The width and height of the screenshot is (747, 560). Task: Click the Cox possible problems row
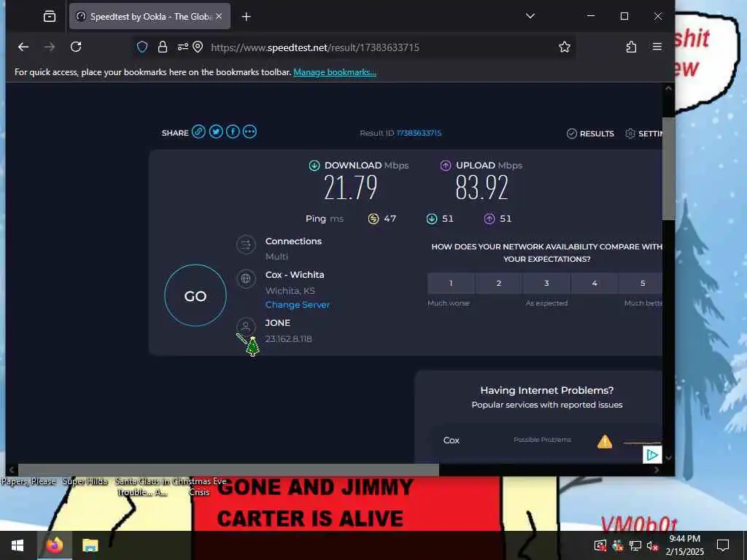[x=546, y=440]
